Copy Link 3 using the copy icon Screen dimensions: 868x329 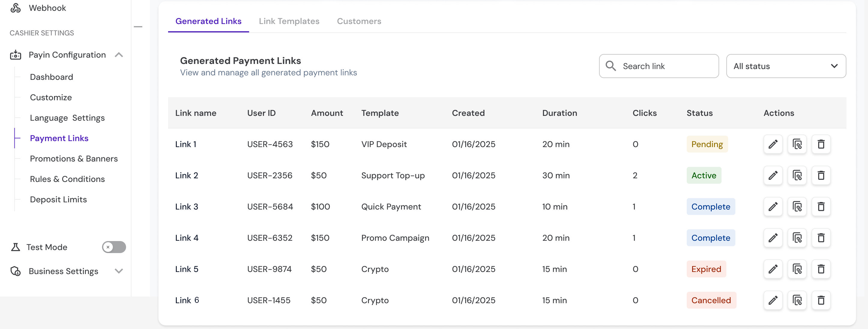click(x=797, y=207)
